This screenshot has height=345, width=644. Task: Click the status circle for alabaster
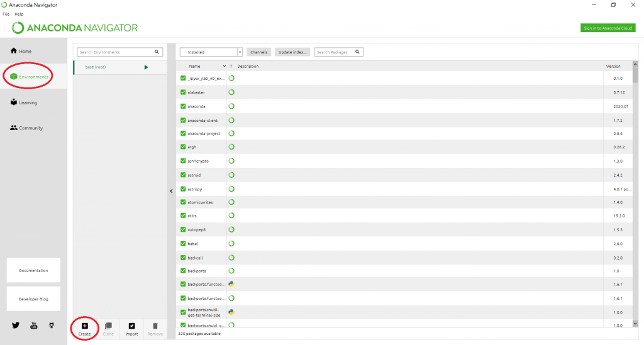click(231, 92)
